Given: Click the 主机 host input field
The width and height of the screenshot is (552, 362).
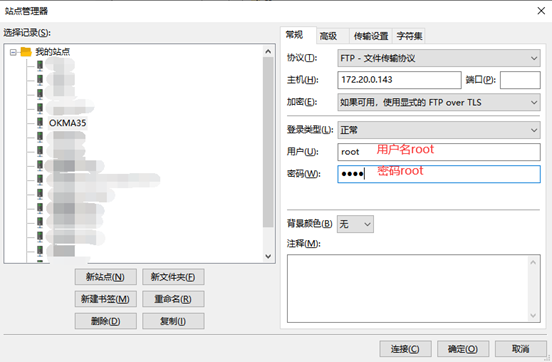Looking at the screenshot, I should (399, 80).
